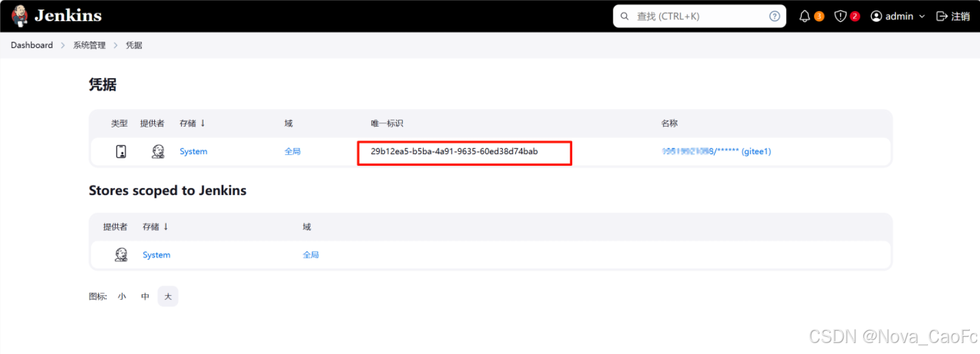Click 提供者 header in credentials table

point(152,123)
